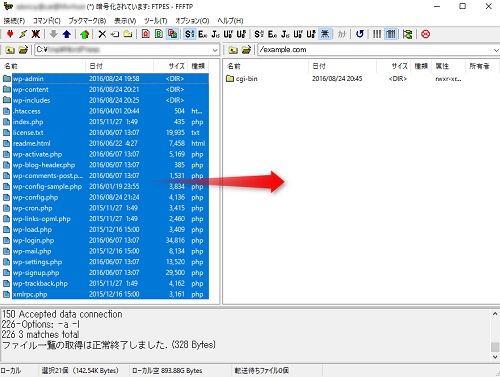Click open folder icon beside /example.com path
Image resolution: width=500 pixels, height=377 pixels.
(246, 50)
